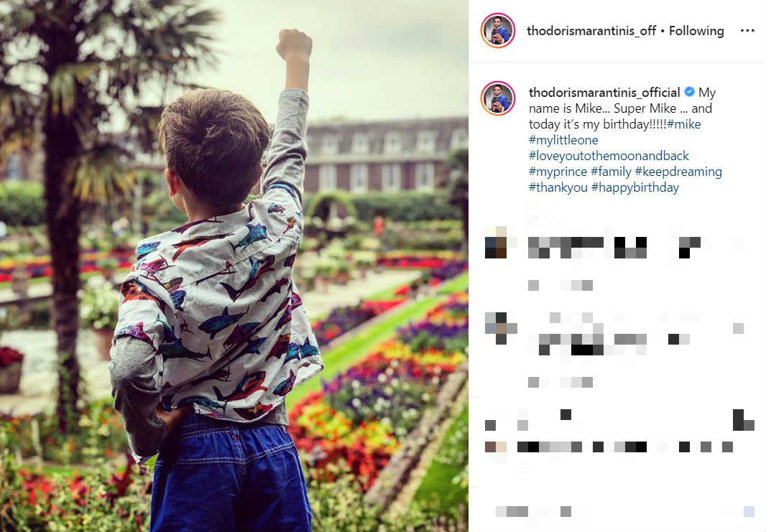Open the #myprince hashtag
The image size is (766, 532).
click(558, 172)
